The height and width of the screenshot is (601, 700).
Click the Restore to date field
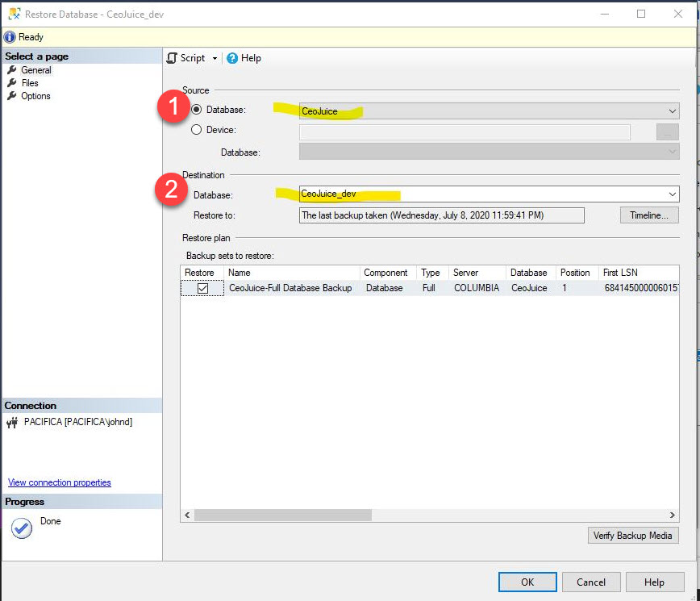(441, 215)
